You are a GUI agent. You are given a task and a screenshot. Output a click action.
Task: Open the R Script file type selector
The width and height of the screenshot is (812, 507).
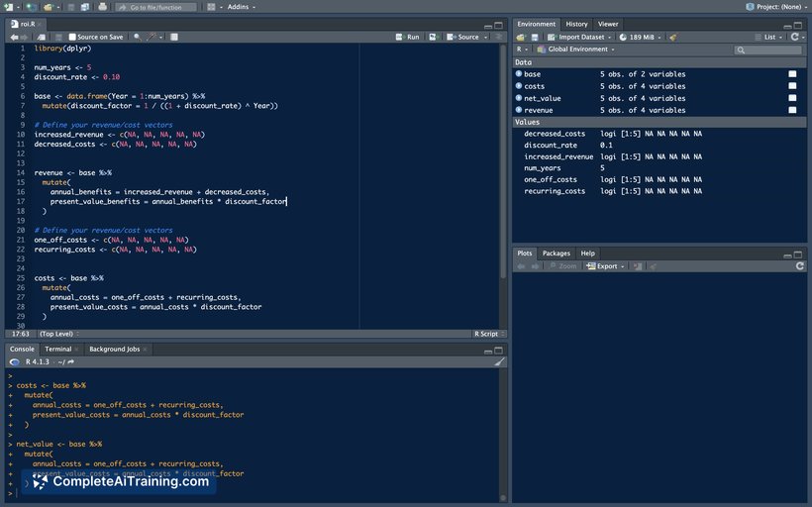(489, 334)
